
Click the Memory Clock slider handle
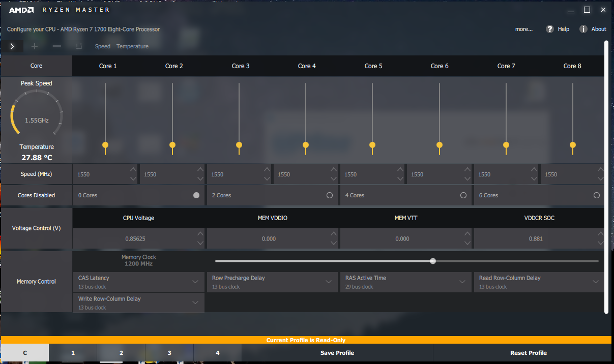[x=433, y=261]
